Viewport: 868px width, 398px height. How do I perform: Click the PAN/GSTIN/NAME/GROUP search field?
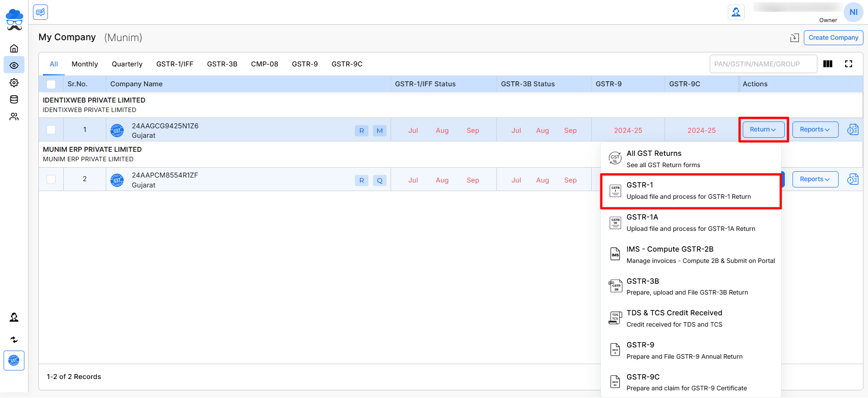point(763,64)
